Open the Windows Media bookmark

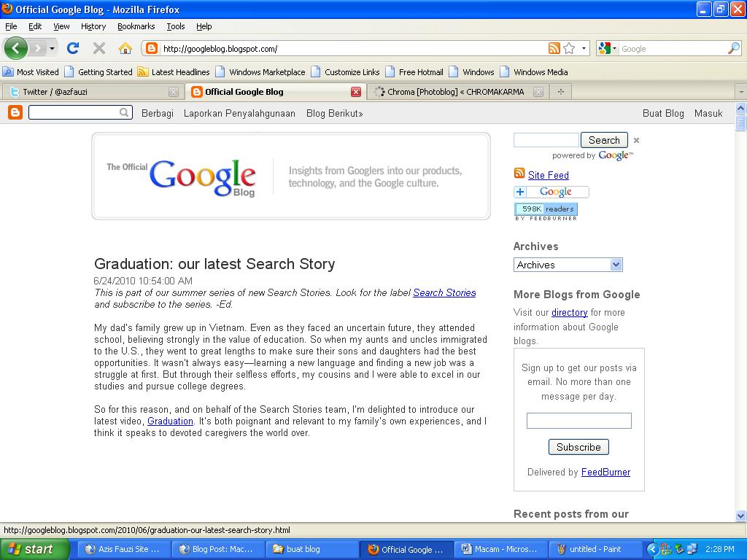534,72
